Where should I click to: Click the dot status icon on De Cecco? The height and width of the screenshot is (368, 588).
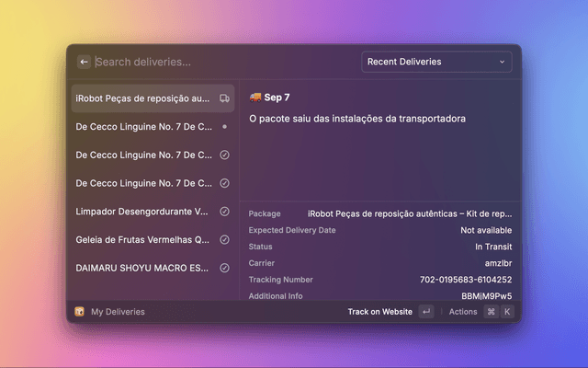pyautogui.click(x=224, y=126)
